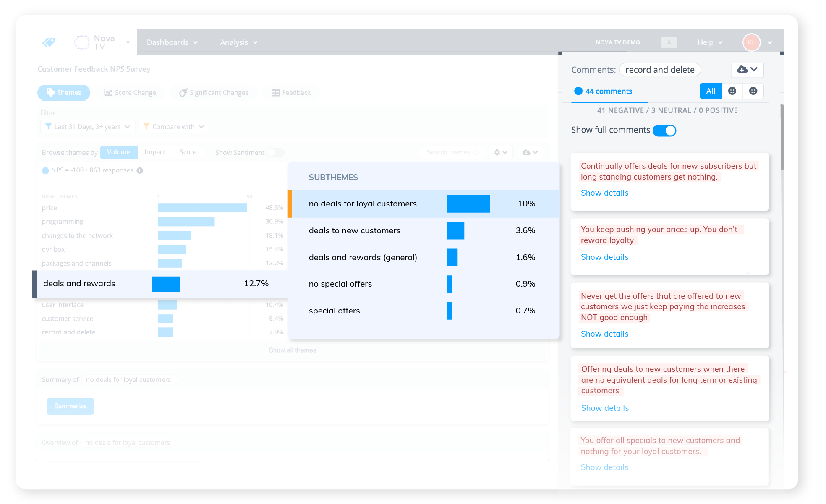Screen dimensions: 826x504
Task: Switch to the Impact browse themes tab
Action: point(155,152)
